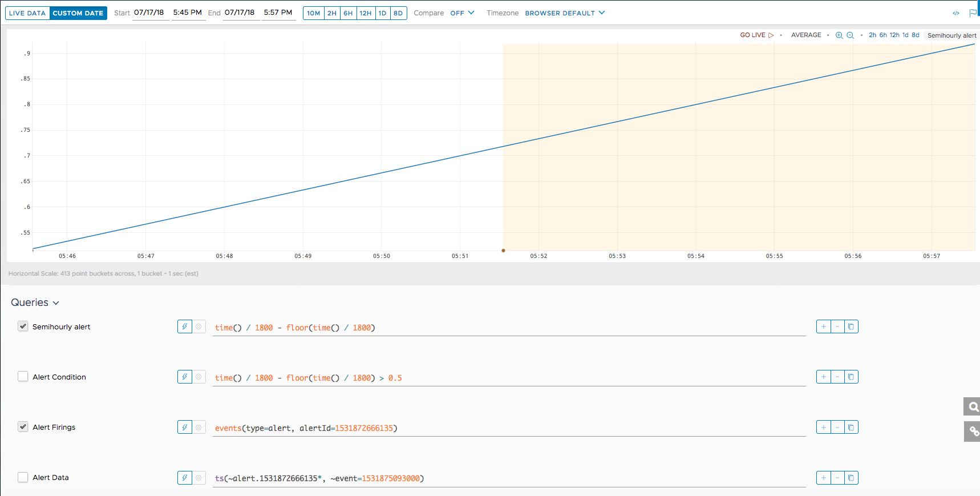Open the embed code icon at top right

click(956, 13)
